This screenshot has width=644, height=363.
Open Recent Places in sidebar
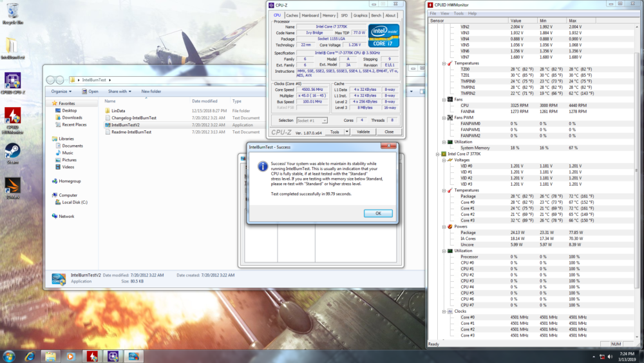click(74, 124)
